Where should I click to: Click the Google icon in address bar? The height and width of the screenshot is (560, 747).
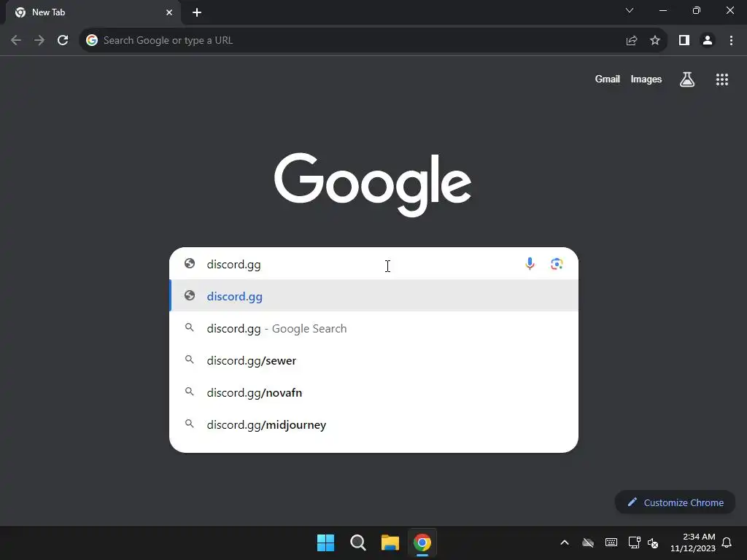92,41
